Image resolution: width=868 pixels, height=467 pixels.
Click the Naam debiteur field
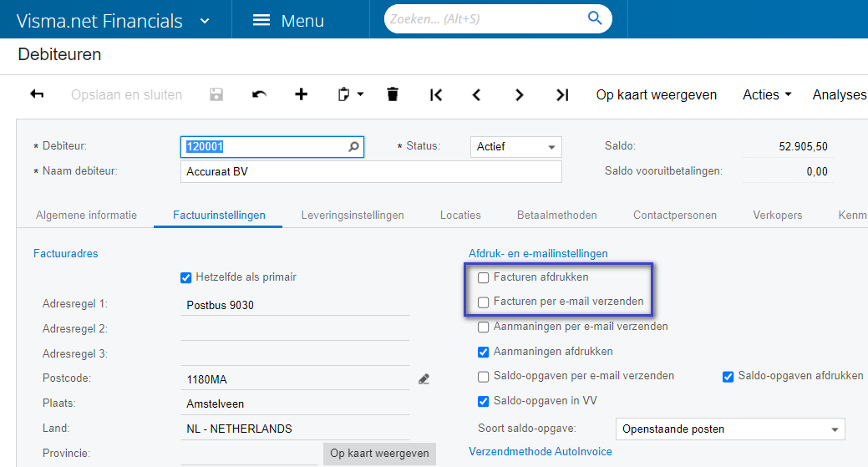tap(371, 171)
